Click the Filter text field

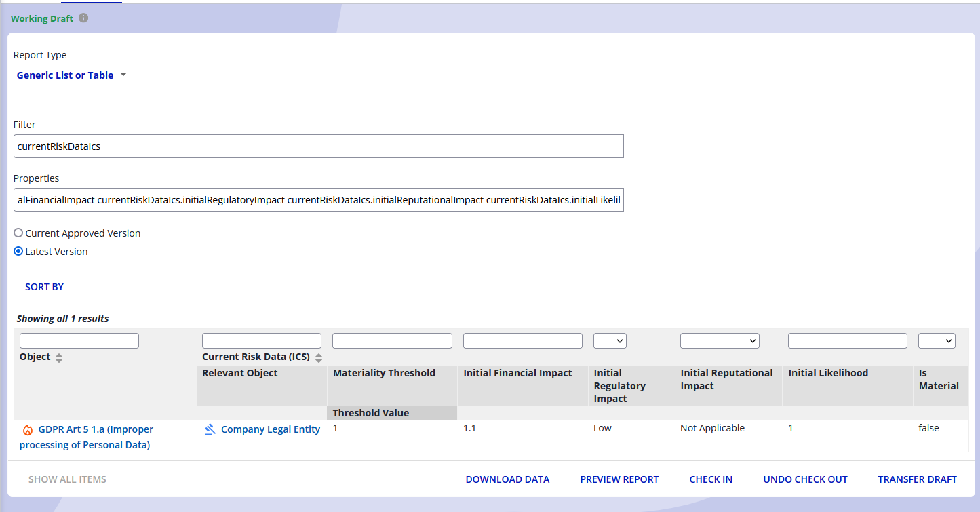[318, 146]
